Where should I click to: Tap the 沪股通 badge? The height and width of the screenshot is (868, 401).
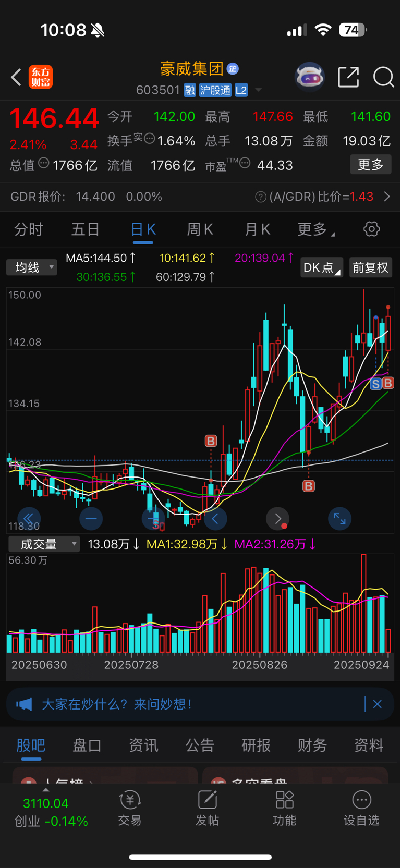click(215, 90)
